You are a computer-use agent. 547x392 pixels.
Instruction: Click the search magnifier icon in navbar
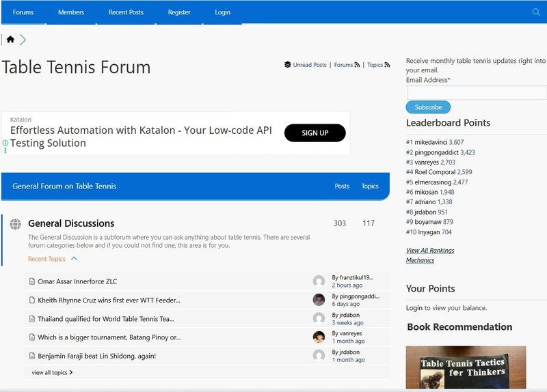pyautogui.click(x=536, y=12)
